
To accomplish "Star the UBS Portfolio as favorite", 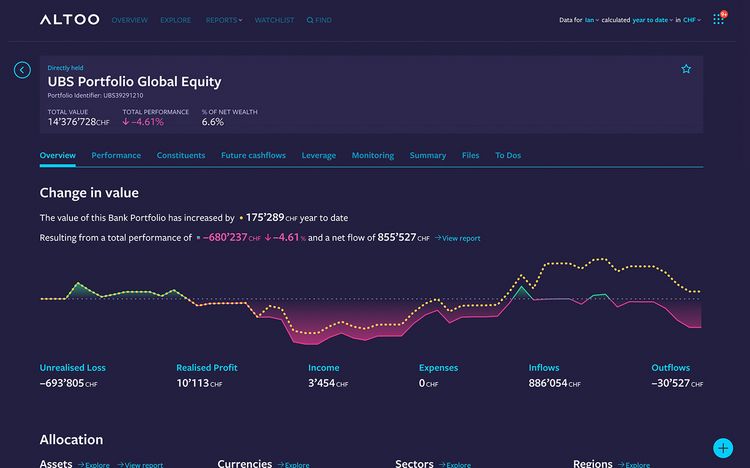I will click(686, 69).
